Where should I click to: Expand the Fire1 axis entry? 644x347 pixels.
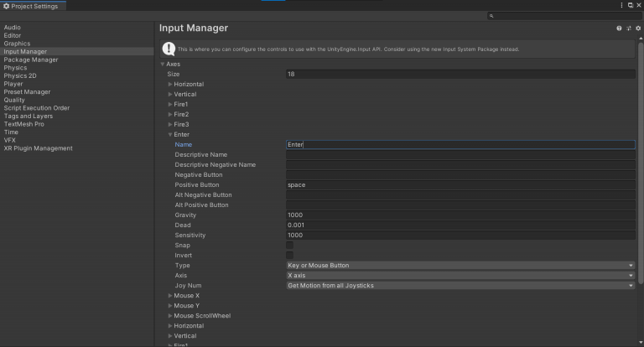(170, 104)
